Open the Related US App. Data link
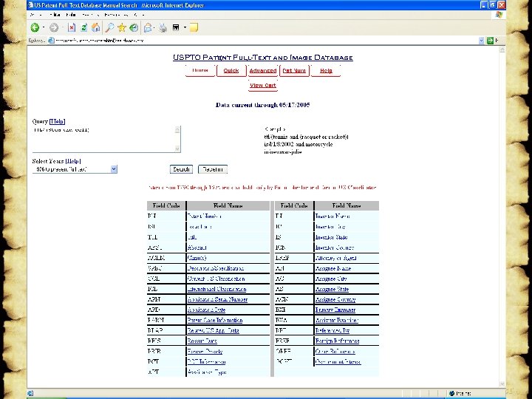This screenshot has height=399, width=532. tap(214, 330)
